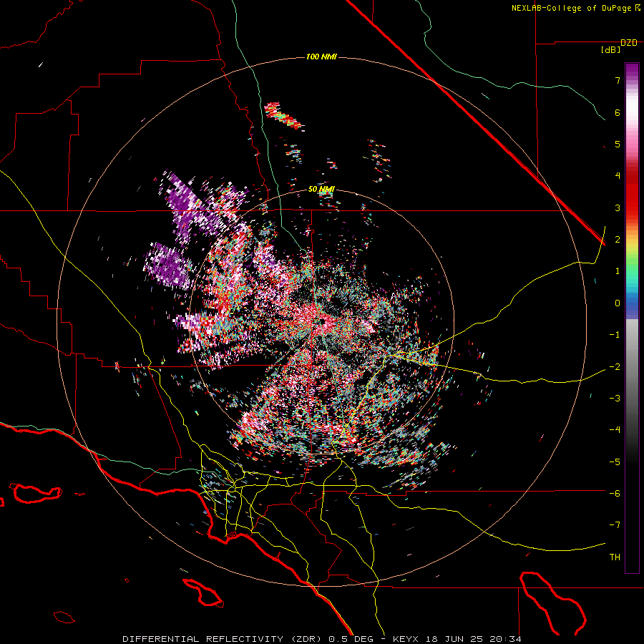Image resolution: width=644 pixels, height=644 pixels.
Task: Click the KEYX radar site identifier
Action: tap(406, 639)
